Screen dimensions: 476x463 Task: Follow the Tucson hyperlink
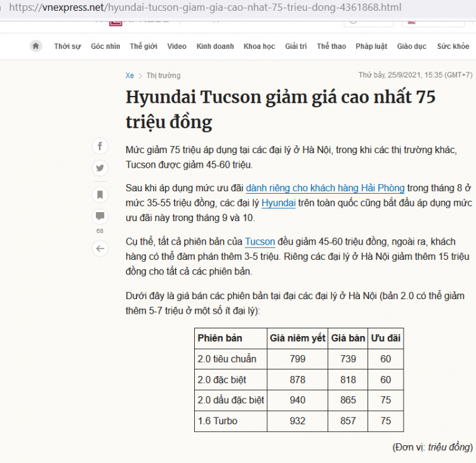pos(260,241)
